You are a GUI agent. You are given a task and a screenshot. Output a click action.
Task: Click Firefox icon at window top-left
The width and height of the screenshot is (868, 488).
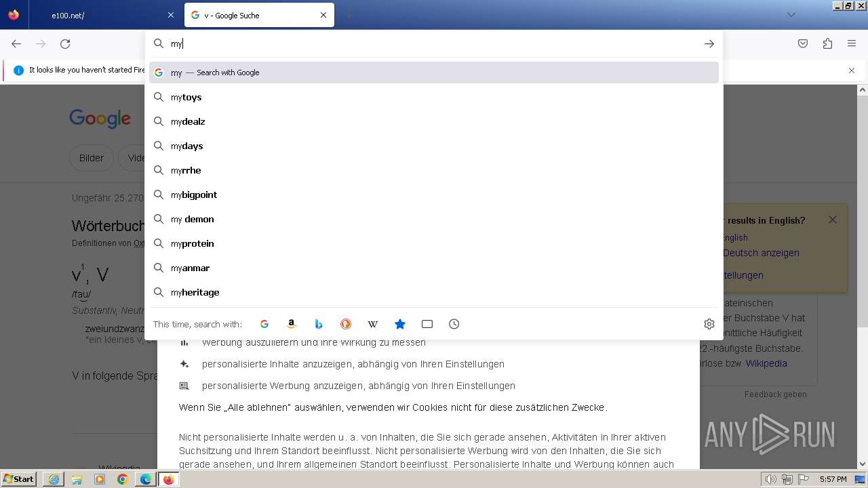(14, 15)
